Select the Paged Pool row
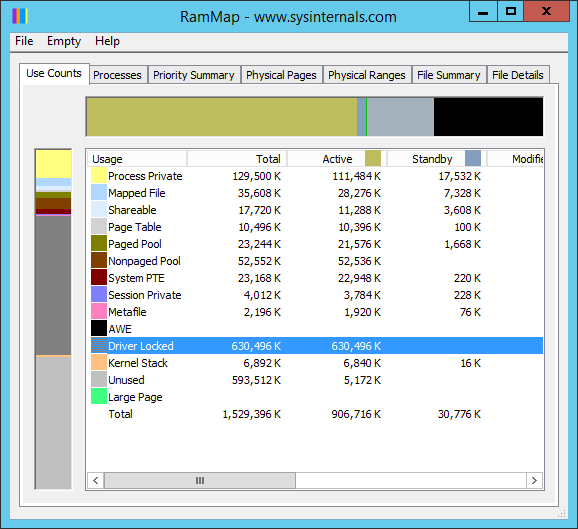Screen dimensions: 578x529 tap(315, 244)
